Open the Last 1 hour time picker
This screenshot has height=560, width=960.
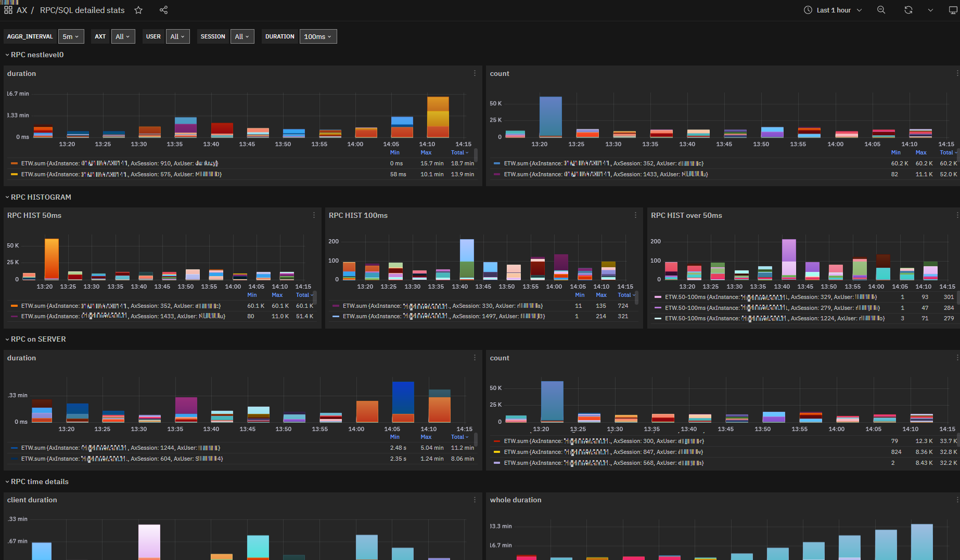pos(833,10)
